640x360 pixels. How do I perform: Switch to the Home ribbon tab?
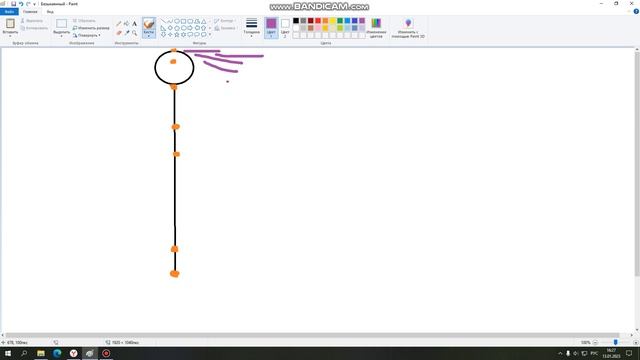tap(30, 11)
